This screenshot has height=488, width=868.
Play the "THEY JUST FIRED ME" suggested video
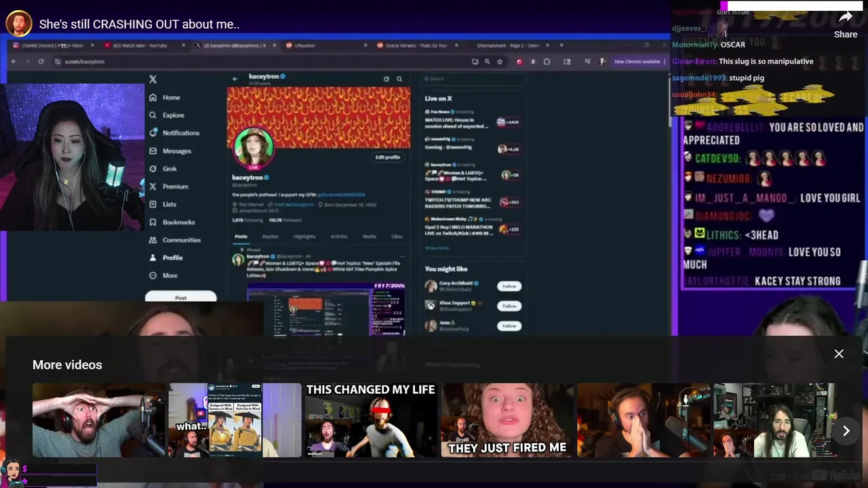click(508, 420)
